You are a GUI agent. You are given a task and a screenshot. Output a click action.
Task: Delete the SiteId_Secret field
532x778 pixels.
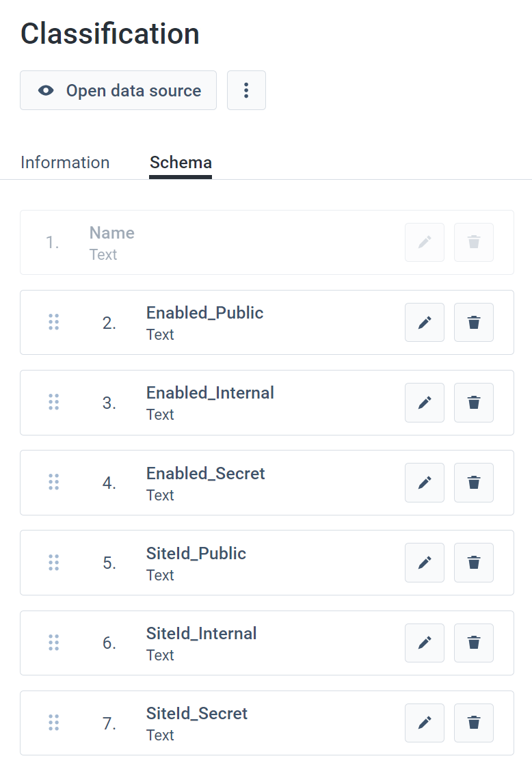474,723
